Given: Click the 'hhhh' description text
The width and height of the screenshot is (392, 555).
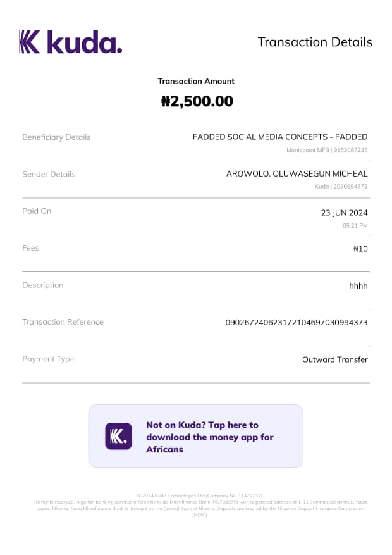Looking at the screenshot, I should point(358,286).
